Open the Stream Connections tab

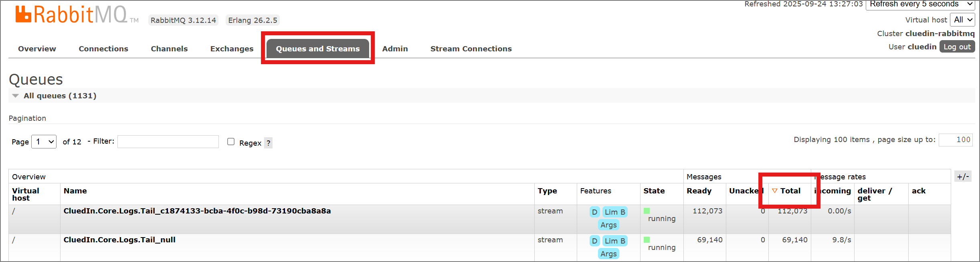(471, 49)
